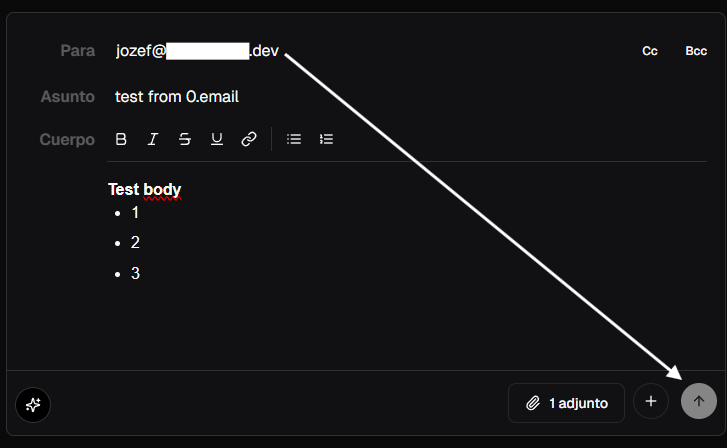Click the bullet list item 1
The width and height of the screenshot is (727, 448).
135,213
